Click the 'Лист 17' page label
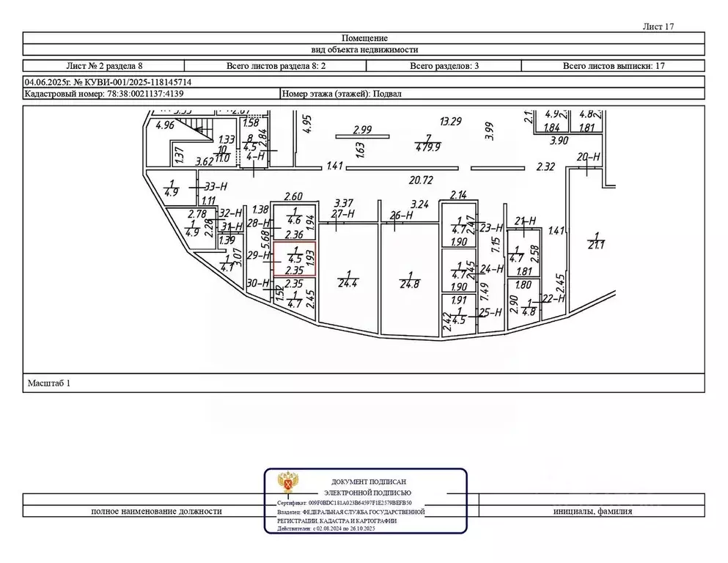This screenshot has height=563, width=728. click(658, 26)
